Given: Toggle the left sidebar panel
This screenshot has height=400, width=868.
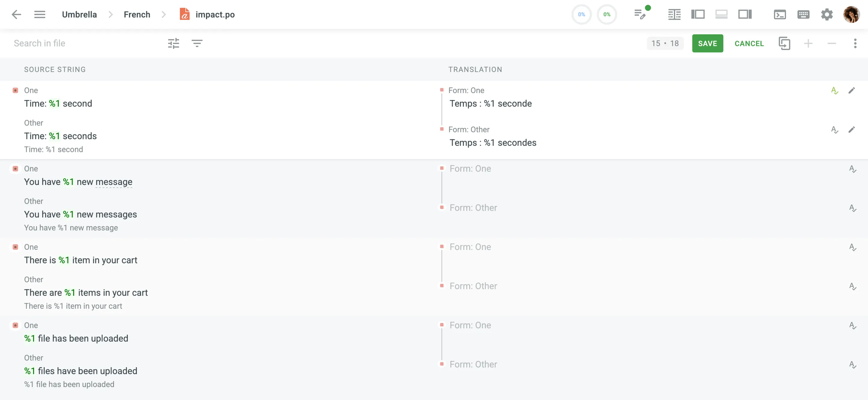Looking at the screenshot, I should (698, 14).
